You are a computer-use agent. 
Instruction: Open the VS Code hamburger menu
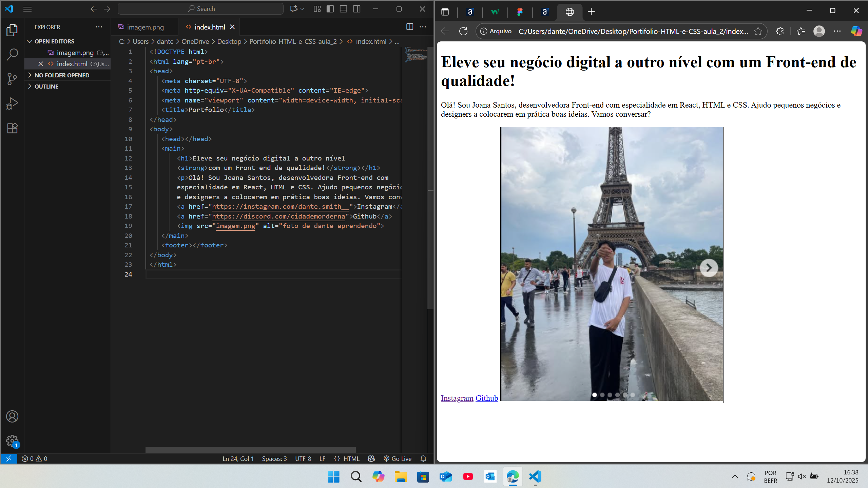point(27,9)
